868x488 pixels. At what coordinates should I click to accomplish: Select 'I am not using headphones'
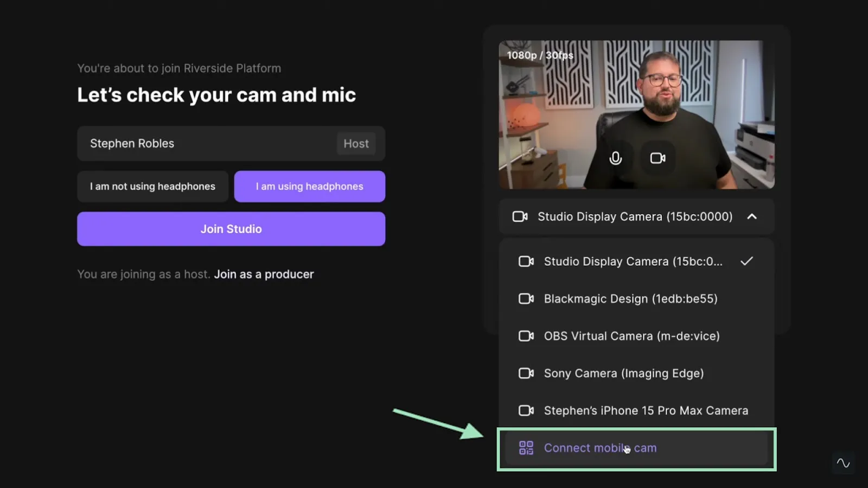[x=152, y=187]
